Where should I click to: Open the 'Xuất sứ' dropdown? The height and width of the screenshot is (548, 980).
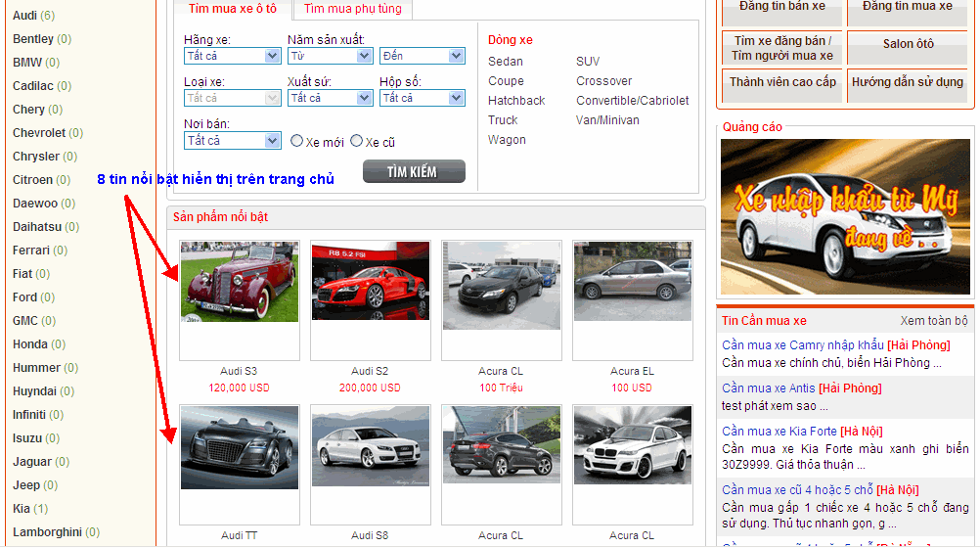(330, 98)
